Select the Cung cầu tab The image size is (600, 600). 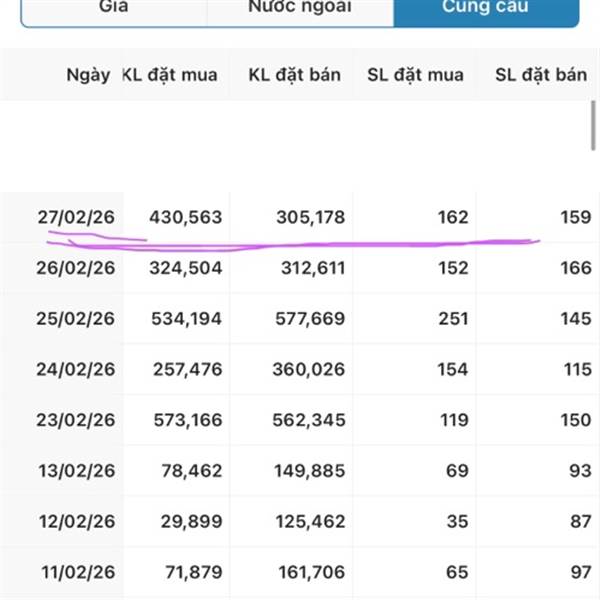(486, 8)
